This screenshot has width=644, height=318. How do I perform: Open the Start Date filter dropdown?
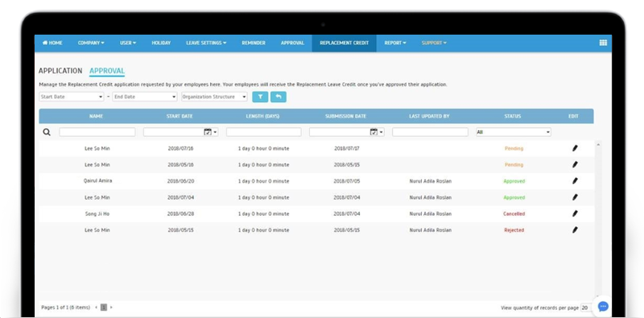point(72,97)
